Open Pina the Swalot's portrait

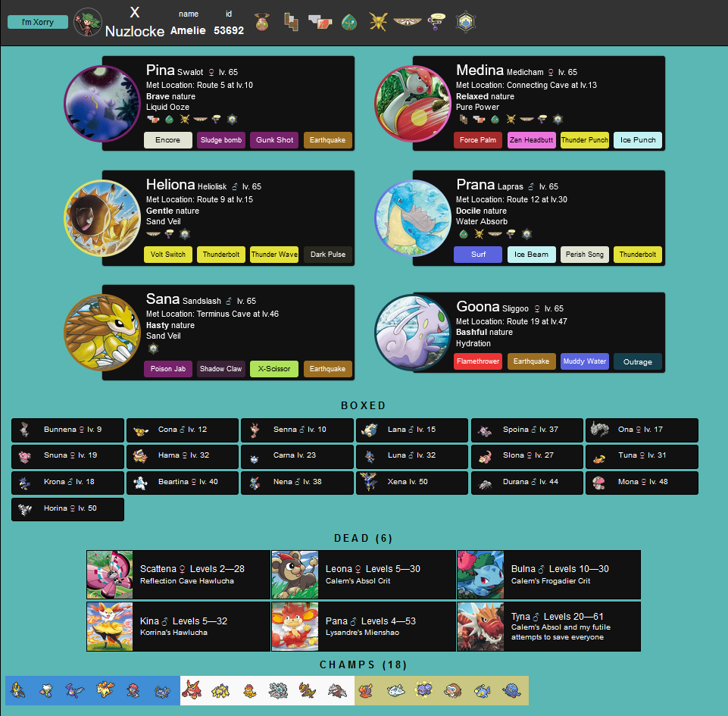[x=102, y=104]
